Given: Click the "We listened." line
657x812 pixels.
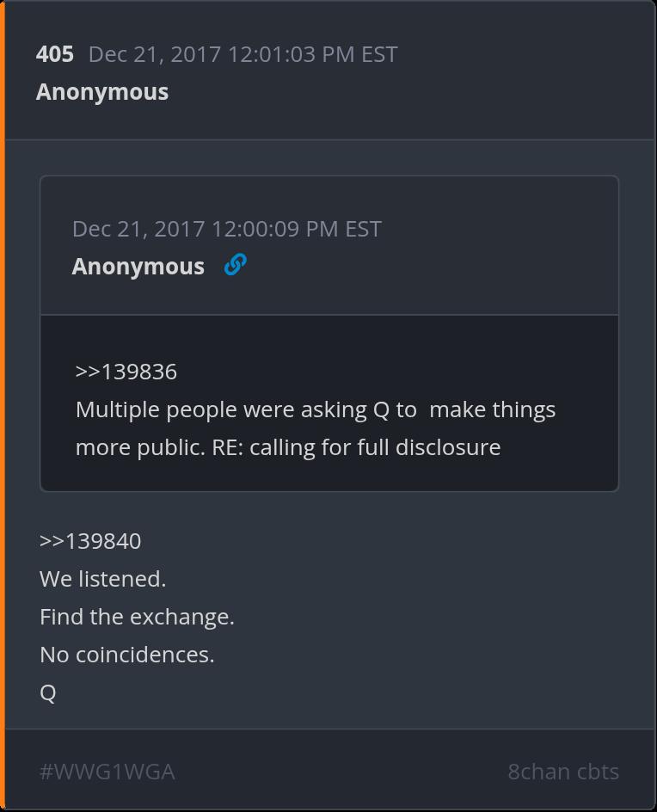Looking at the screenshot, I should tap(103, 579).
